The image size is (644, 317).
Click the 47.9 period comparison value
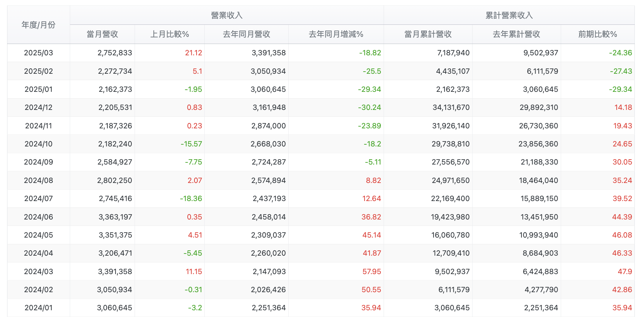click(625, 272)
